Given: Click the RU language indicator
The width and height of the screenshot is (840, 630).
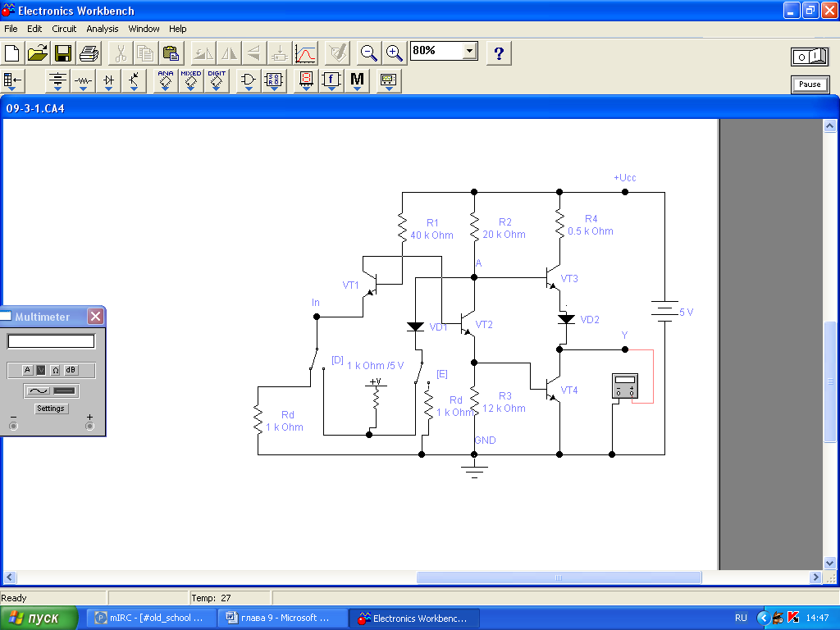Looking at the screenshot, I should click(x=741, y=618).
